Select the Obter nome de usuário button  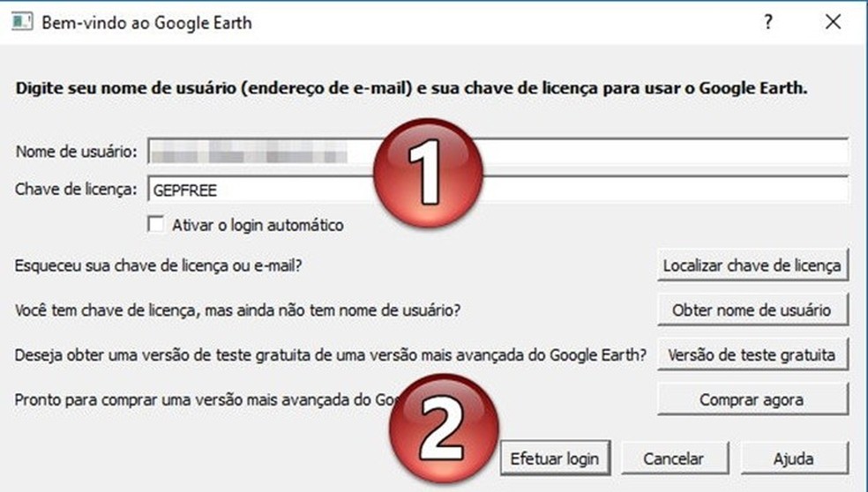[752, 309]
